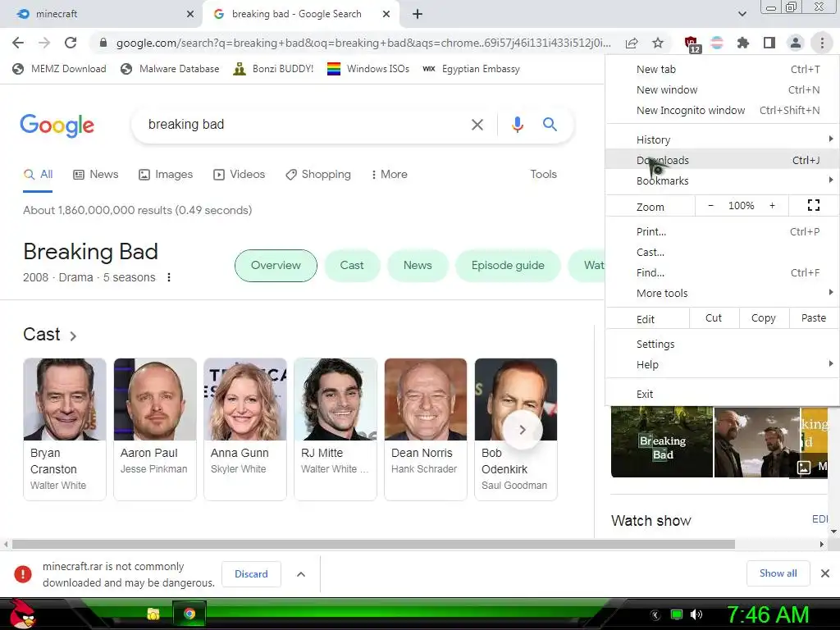This screenshot has height=630, width=840.
Task: Click the Paste button in Edit row
Action: pyautogui.click(x=813, y=318)
